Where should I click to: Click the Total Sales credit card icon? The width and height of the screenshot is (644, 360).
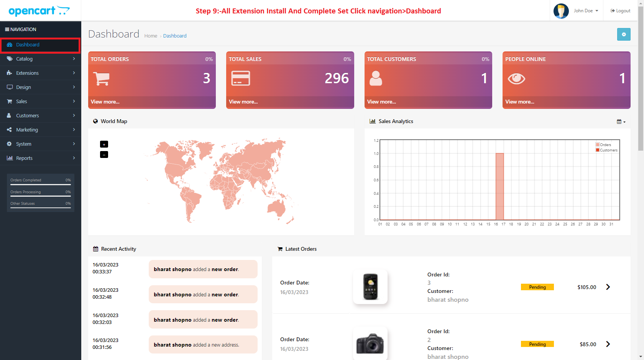tap(240, 79)
